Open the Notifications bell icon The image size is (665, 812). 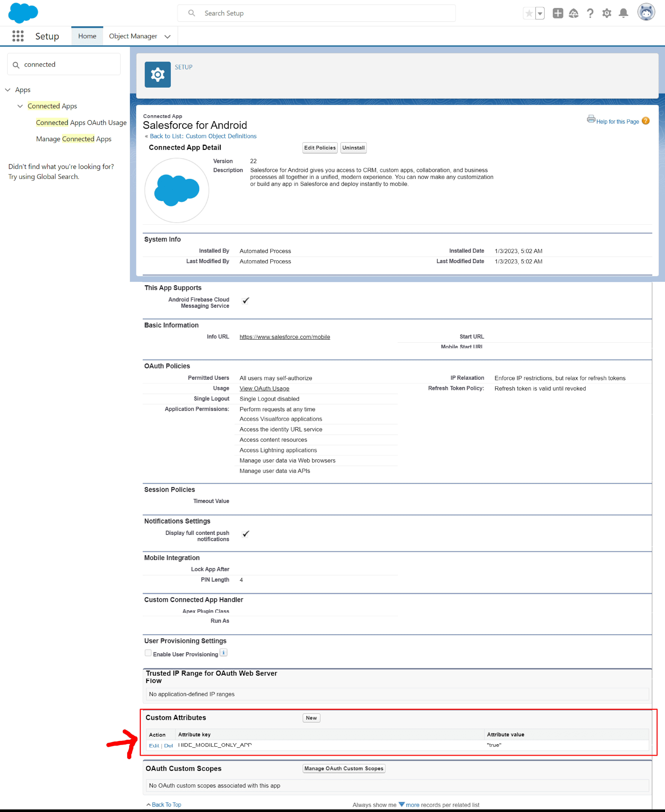click(623, 13)
